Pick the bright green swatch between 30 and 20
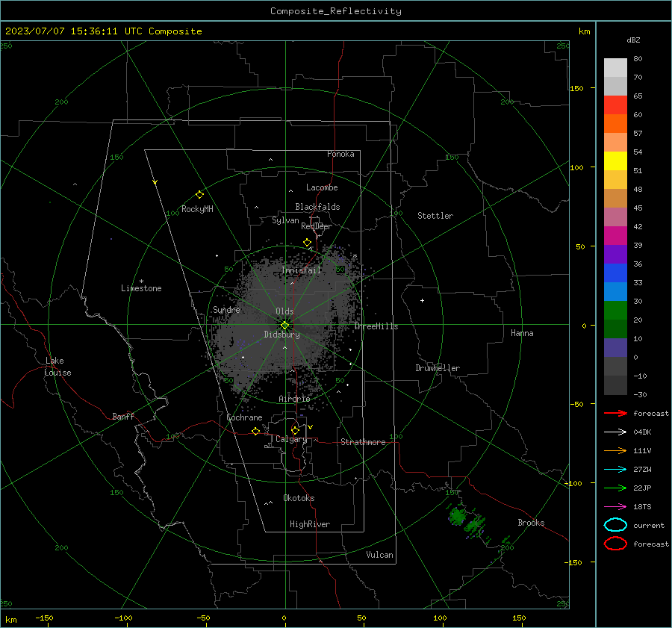Image resolution: width=672 pixels, height=628 pixels. pyautogui.click(x=615, y=311)
